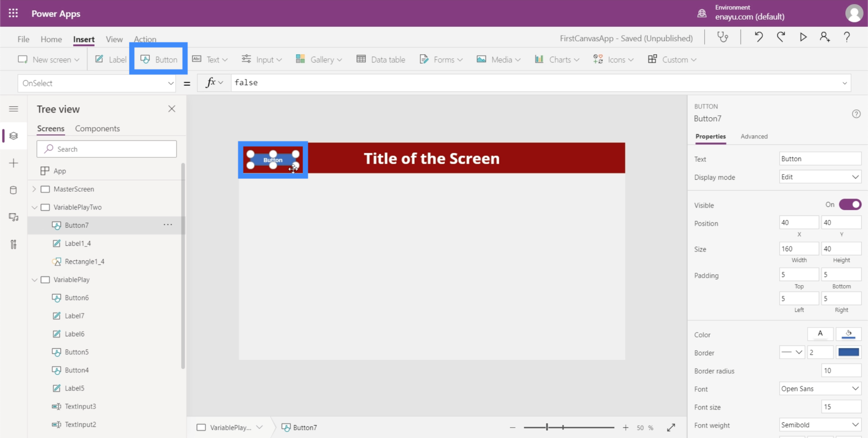Click the Width size field
Screen dimensions: 868x438
pos(799,248)
